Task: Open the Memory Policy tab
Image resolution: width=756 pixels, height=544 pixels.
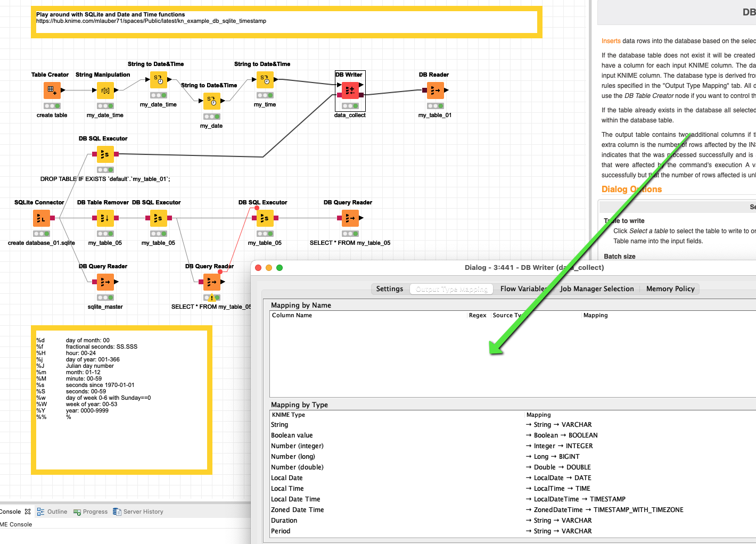Action: coord(670,289)
